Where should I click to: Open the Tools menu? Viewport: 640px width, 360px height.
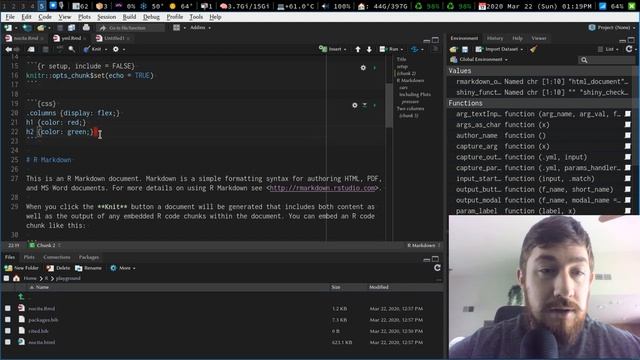click(196, 17)
